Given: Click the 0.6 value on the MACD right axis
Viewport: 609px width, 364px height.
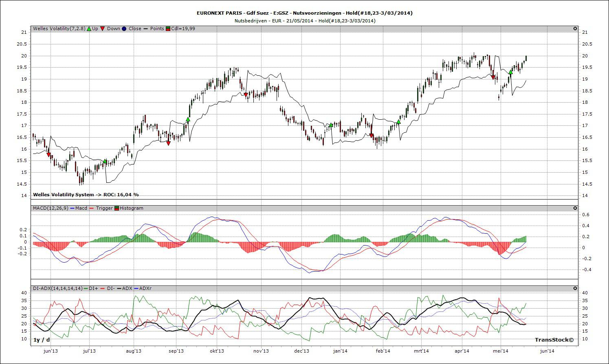Looking at the screenshot, I should (585, 215).
